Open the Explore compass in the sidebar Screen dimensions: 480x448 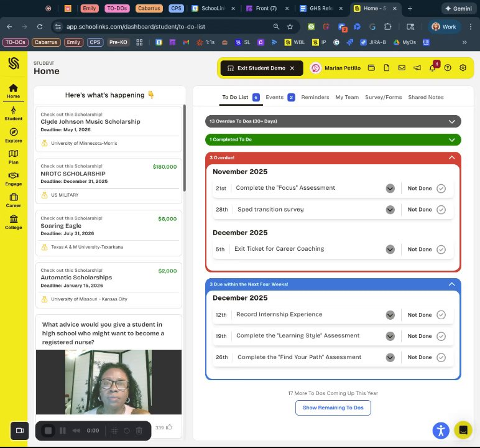tap(13, 136)
